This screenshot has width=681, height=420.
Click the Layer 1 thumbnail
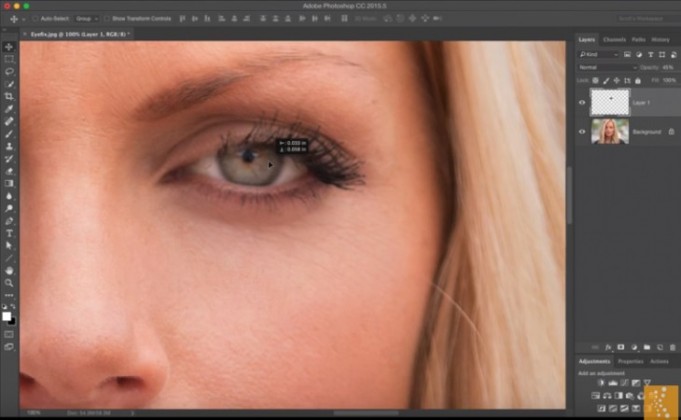pyautogui.click(x=610, y=102)
